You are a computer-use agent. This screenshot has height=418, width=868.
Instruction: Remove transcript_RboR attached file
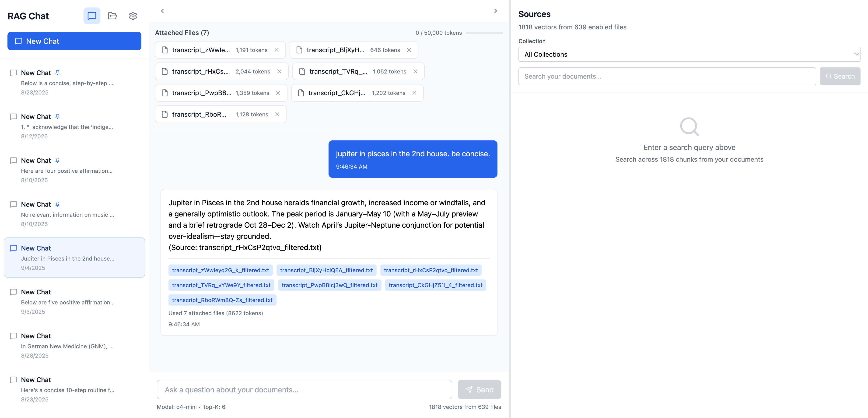coord(277,114)
